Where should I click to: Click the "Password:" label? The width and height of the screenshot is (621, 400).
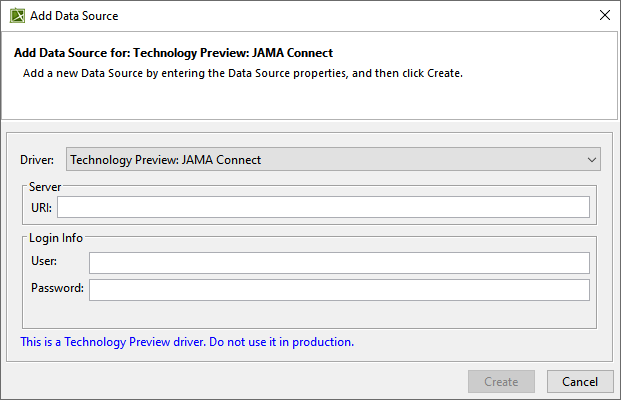pyautogui.click(x=57, y=289)
